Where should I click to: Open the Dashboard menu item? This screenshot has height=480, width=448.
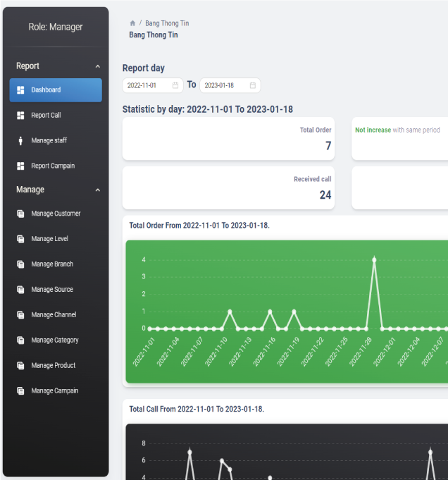coord(56,90)
